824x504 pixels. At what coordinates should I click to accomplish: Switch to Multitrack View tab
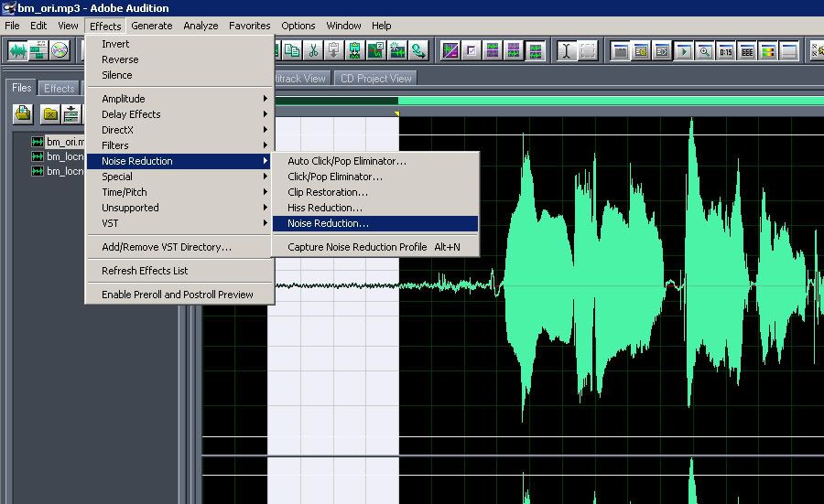pyautogui.click(x=301, y=79)
